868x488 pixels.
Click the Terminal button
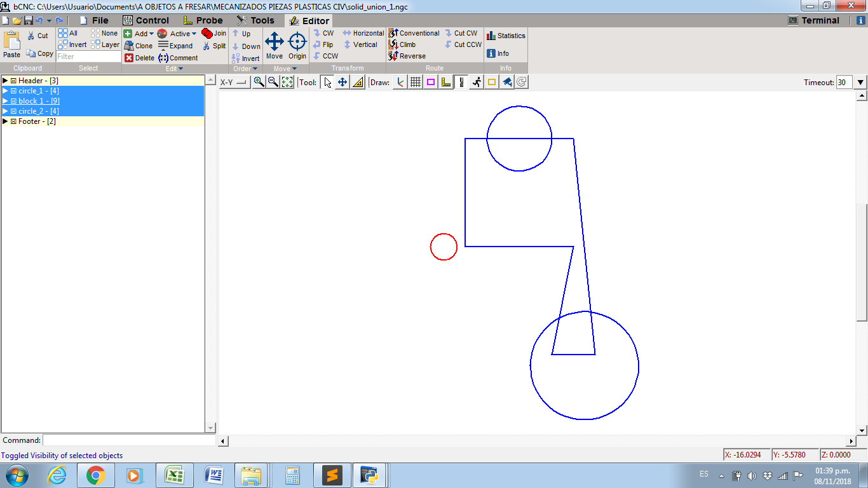coord(813,20)
